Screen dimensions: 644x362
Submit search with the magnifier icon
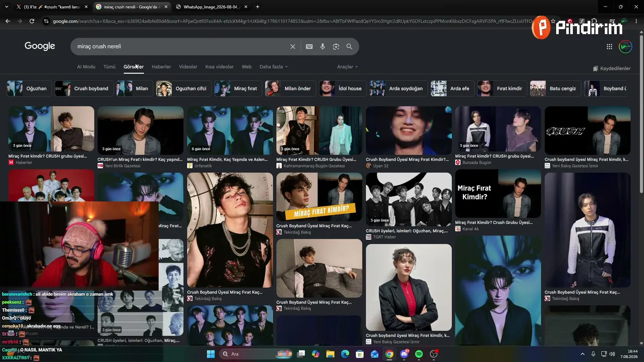(349, 46)
